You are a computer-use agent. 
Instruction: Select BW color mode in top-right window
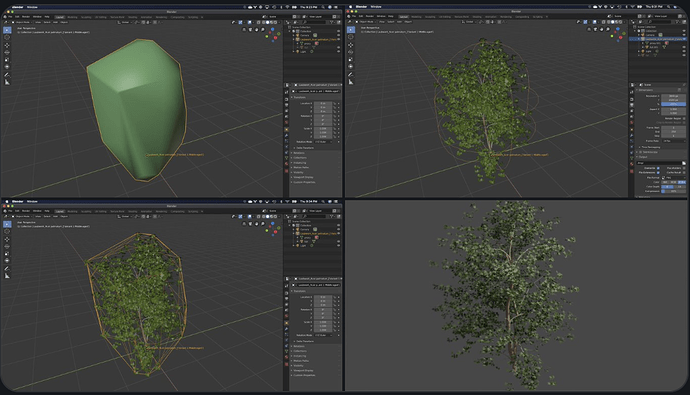click(665, 182)
